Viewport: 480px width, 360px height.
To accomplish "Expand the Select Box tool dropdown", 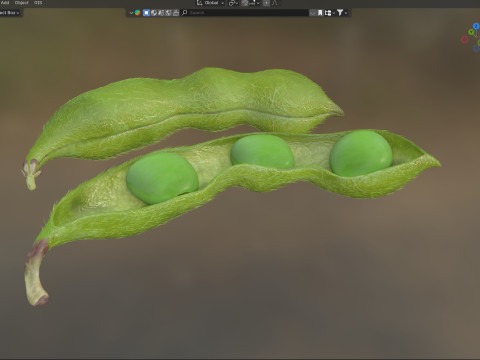I will pos(11,13).
